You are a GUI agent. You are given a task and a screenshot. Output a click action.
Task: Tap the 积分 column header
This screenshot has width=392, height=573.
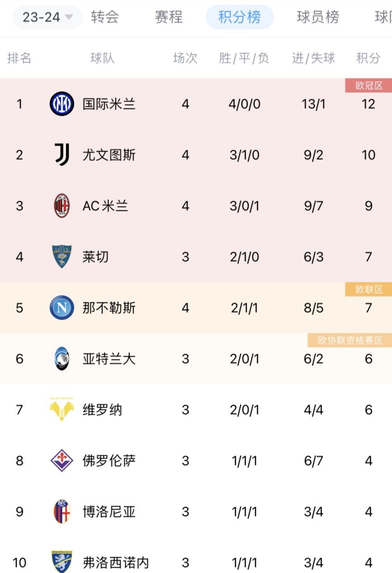[368, 58]
